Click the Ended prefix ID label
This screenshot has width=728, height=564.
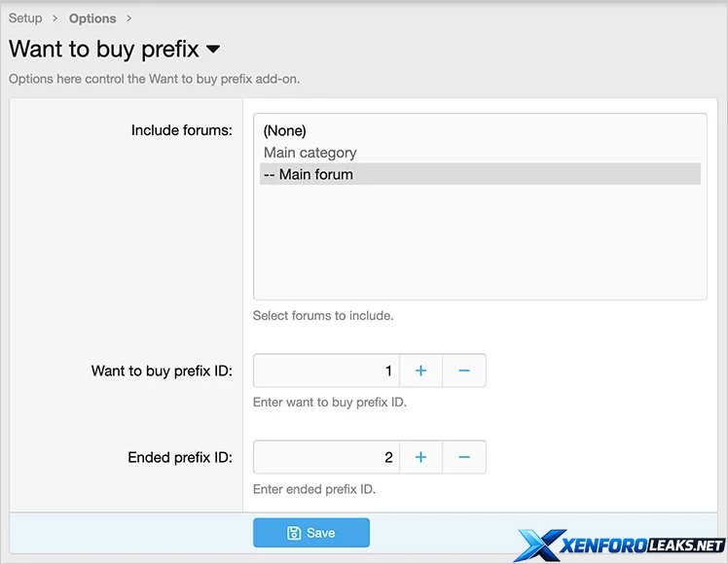tap(180, 457)
